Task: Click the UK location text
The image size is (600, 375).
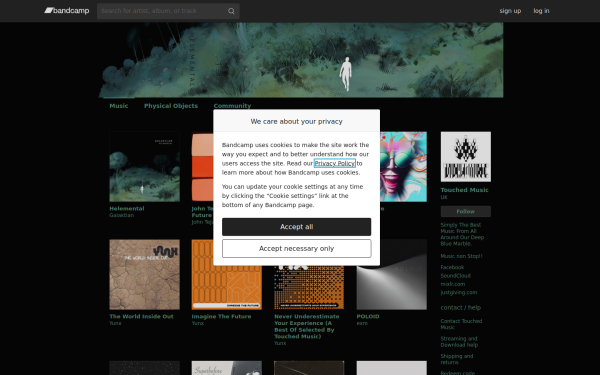Action: tap(444, 197)
